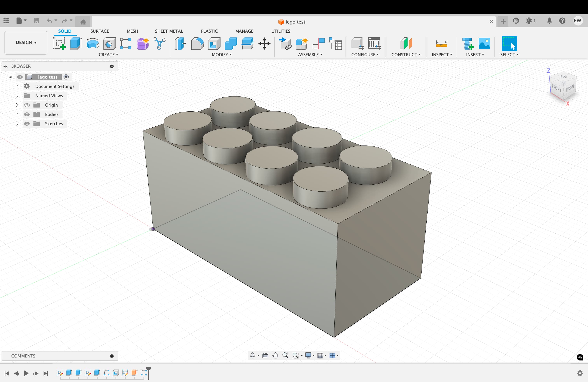Open the Measure tool under Inspect
Screen dimensions: 588x382
click(442, 44)
